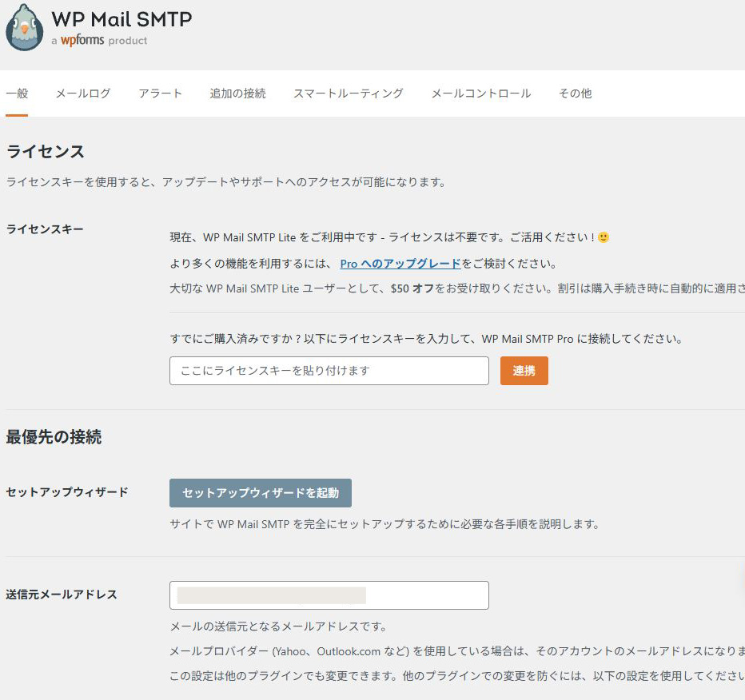
Task: Click the すでにご購入済みですか prompt text
Action: click(x=426, y=339)
